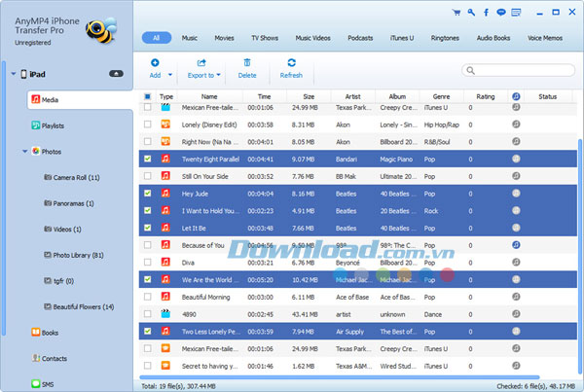Uncheck the Let It Be checkbox
This screenshot has width=584, height=392.
pyautogui.click(x=148, y=228)
